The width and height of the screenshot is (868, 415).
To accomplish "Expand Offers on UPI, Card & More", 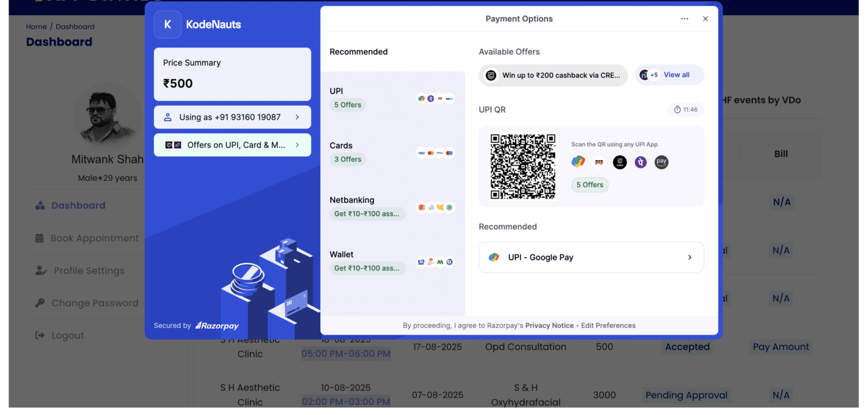I will click(233, 145).
